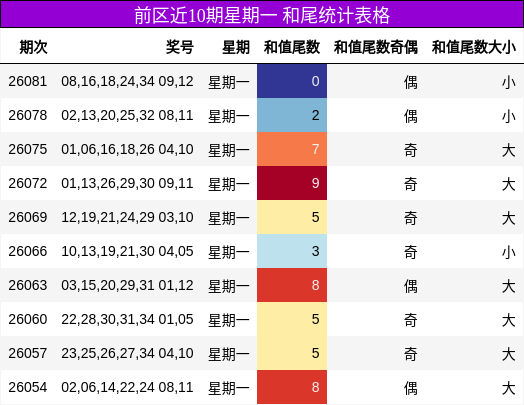Select issue number 26054

click(x=28, y=387)
